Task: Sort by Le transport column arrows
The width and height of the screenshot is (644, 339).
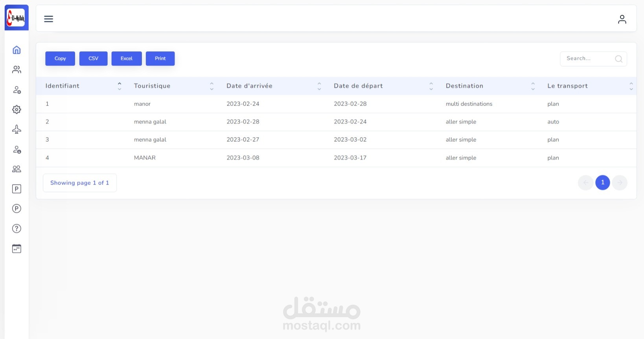Action: (631, 86)
